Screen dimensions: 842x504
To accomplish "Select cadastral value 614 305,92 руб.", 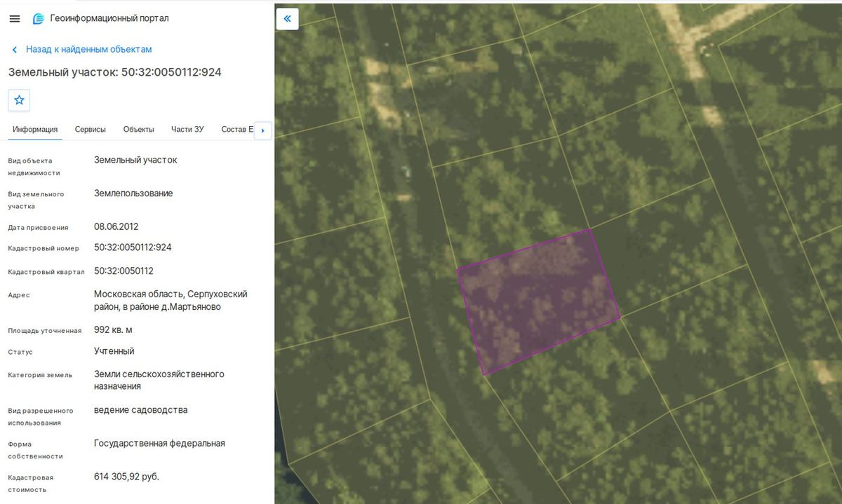I will [127, 477].
